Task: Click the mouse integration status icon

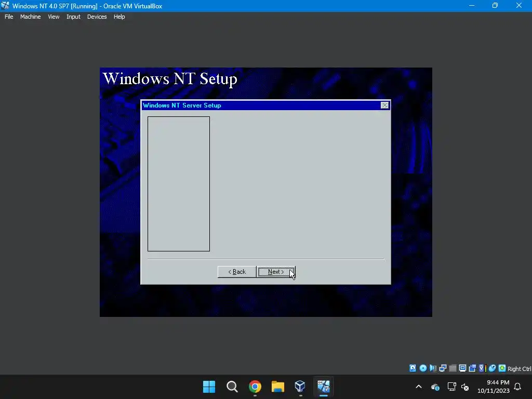Action: point(493,368)
